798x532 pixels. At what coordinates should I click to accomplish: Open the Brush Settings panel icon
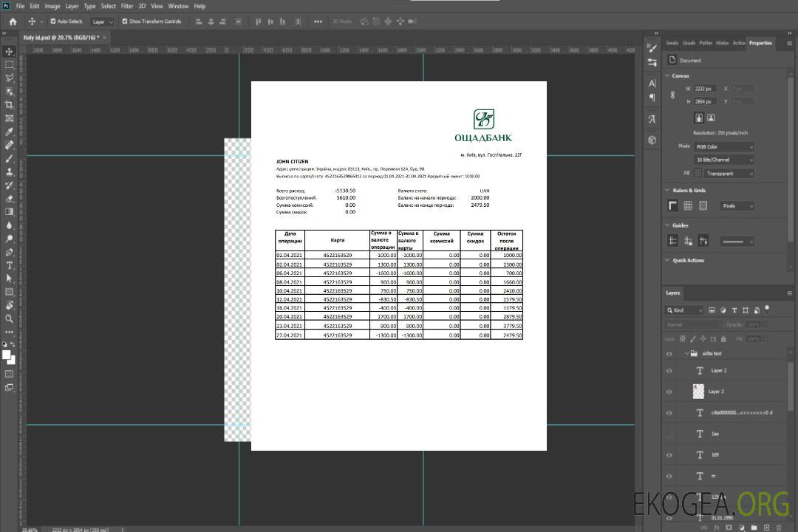(x=652, y=48)
